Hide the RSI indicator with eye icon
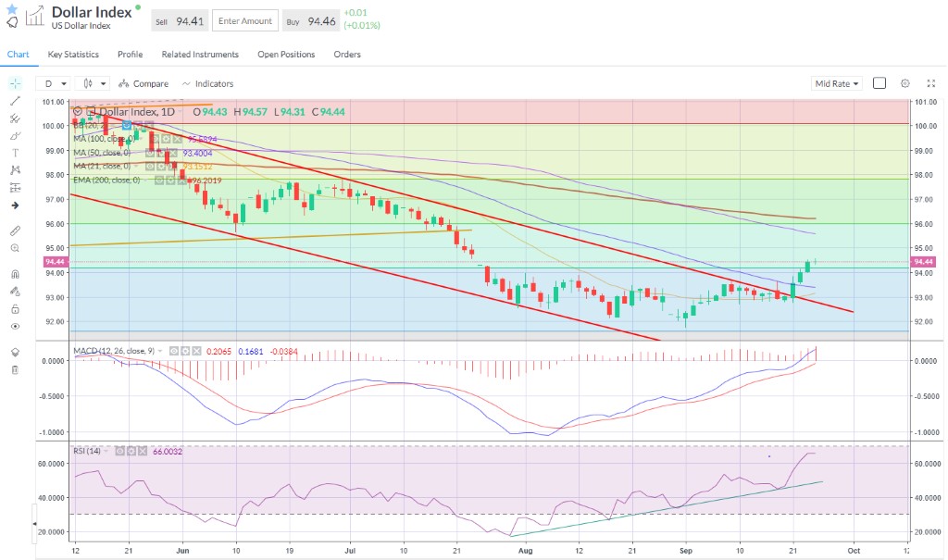Viewport: 948px width, 560px height. click(119, 451)
